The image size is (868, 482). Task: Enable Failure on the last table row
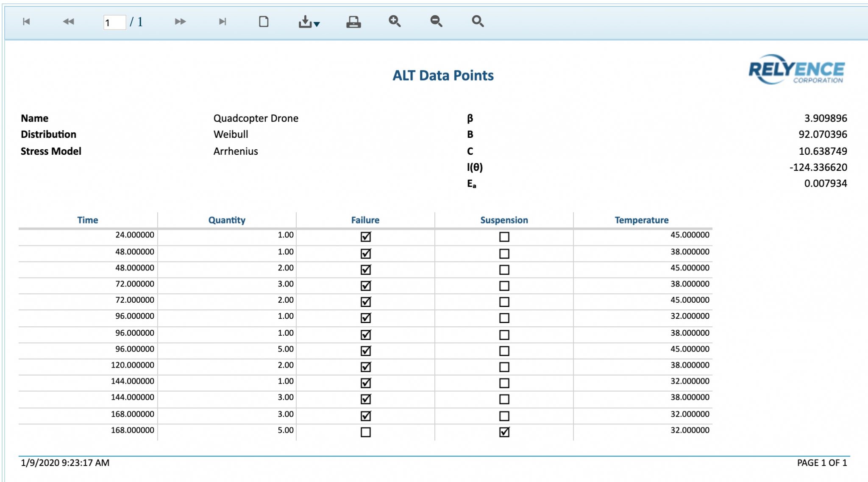pos(364,432)
